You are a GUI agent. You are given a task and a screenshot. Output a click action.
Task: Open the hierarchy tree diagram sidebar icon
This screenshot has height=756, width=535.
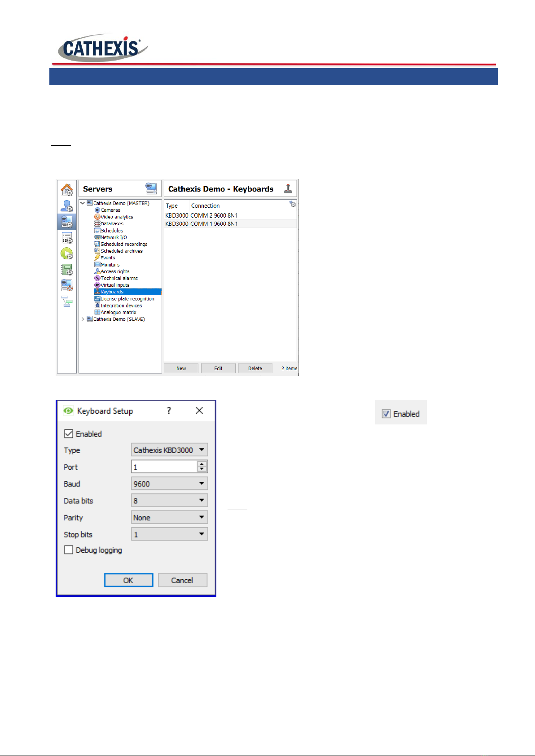(x=67, y=302)
